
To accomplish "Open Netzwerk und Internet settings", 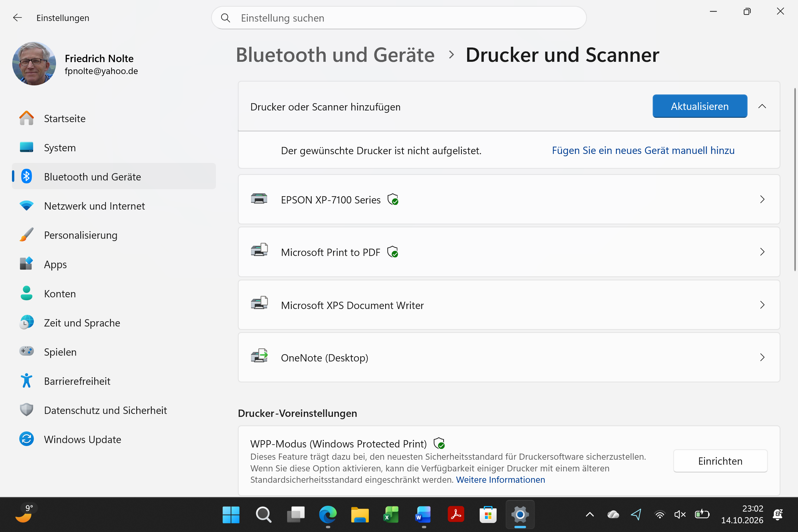I will (114, 206).
